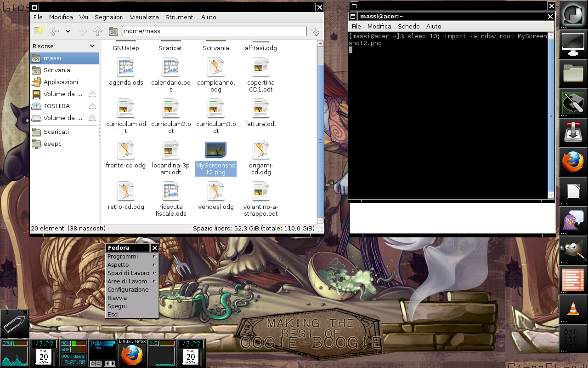Eject the first Volume da… drive
Screen dimensions: 588x368
pos(92,94)
